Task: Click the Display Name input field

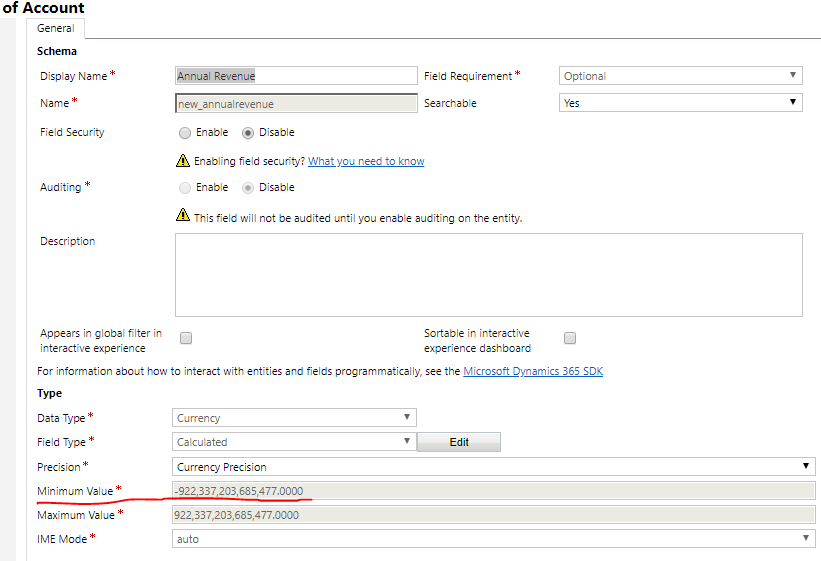Action: (x=296, y=76)
